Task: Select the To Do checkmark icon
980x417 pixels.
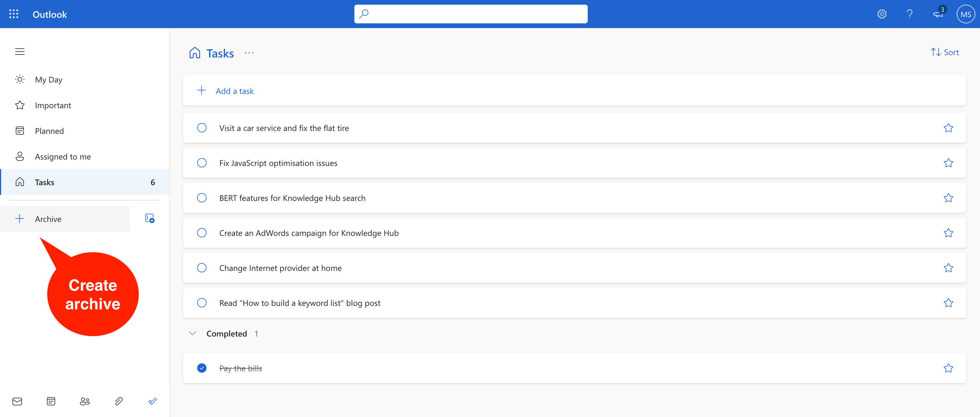Action: (152, 402)
